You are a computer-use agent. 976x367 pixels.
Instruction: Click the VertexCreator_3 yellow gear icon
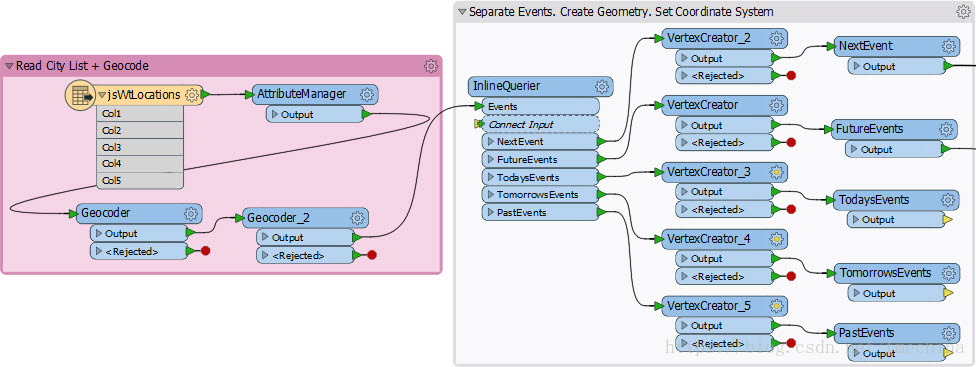776,172
